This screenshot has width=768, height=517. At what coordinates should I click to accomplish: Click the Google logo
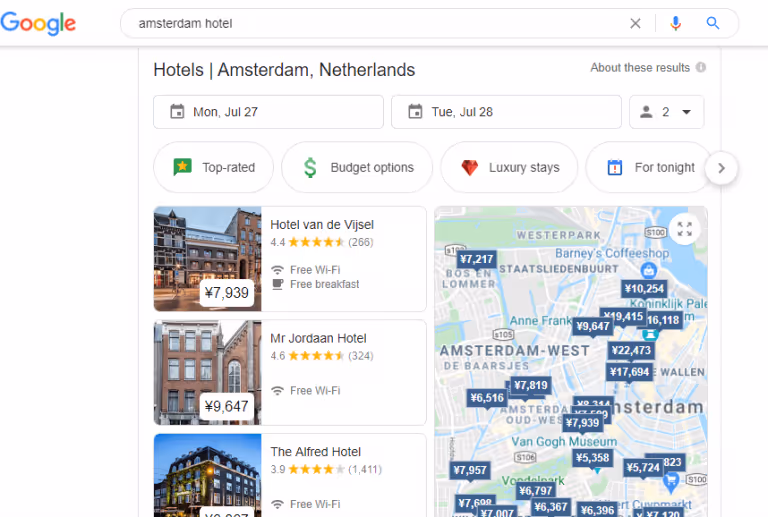[38, 23]
